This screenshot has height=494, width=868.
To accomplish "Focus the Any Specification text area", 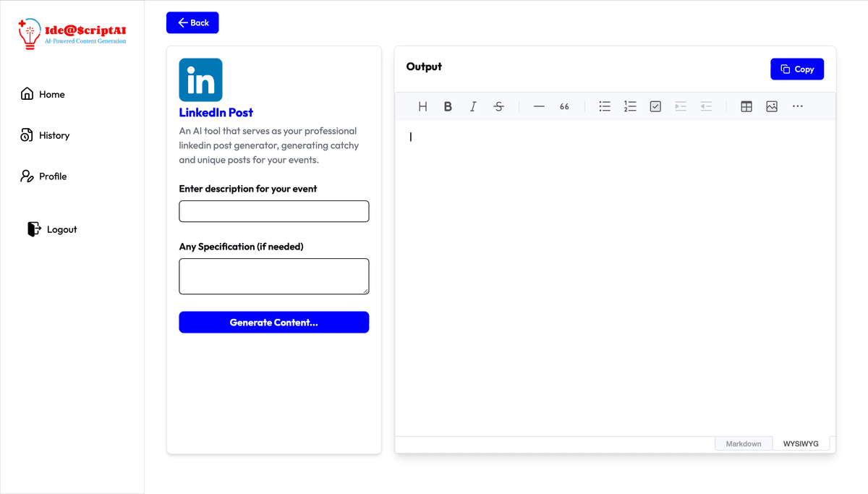I will 274,276.
